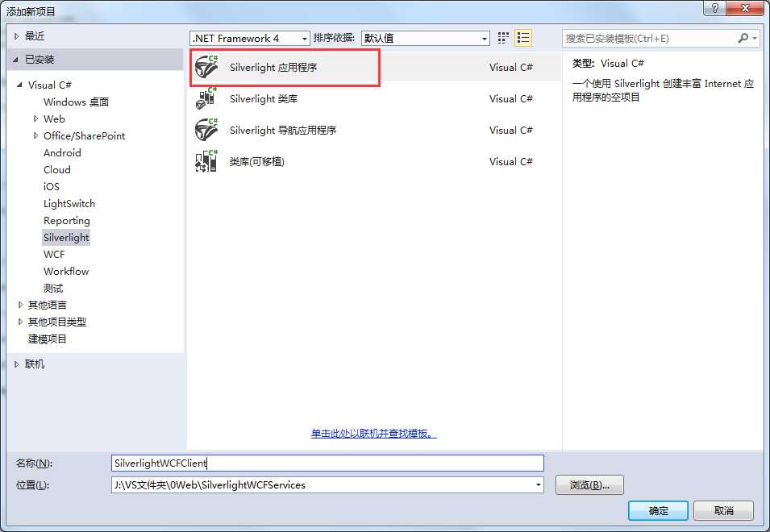Select Cloud category in the tree

tap(57, 170)
